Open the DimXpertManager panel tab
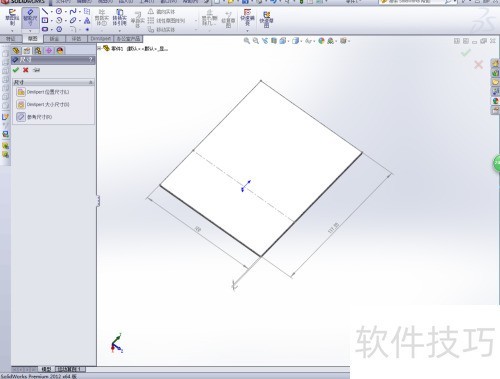Image resolution: width=500 pixels, height=379 pixels. click(49, 51)
